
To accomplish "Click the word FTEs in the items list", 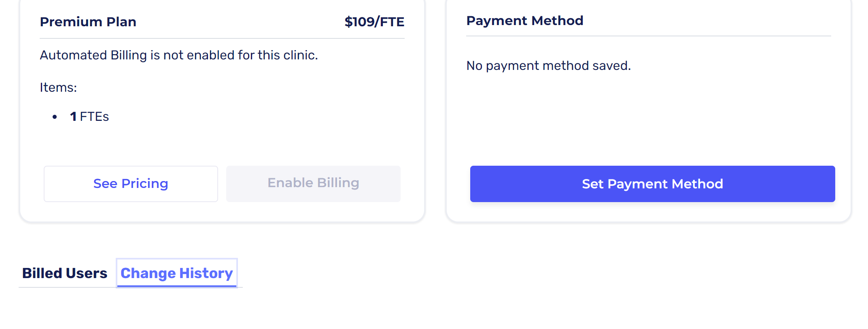I will pyautogui.click(x=94, y=116).
